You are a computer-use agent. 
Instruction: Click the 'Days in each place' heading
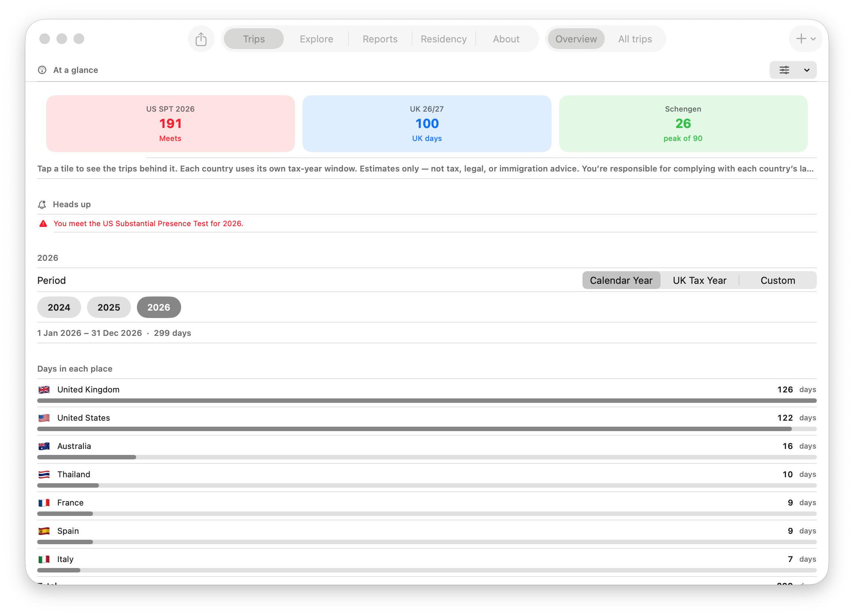(x=75, y=369)
